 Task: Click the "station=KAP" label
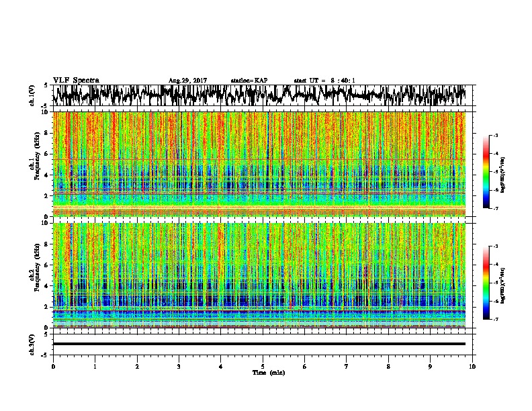point(249,81)
